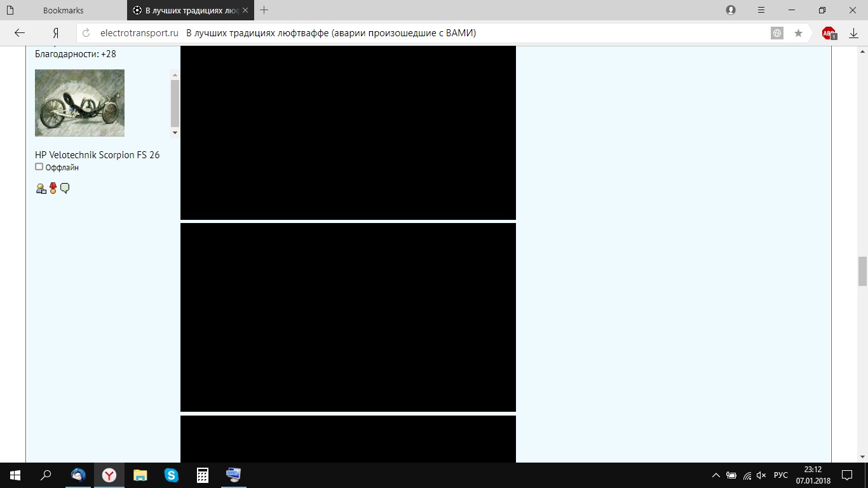Go back using the arrow button
The image size is (868, 488).
coord(20,33)
